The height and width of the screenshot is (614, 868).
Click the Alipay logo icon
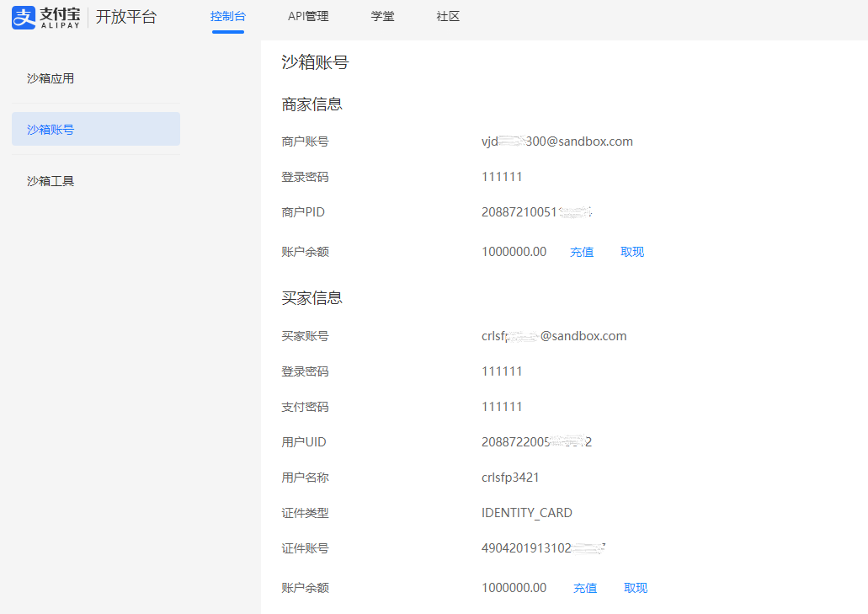pyautogui.click(x=24, y=17)
